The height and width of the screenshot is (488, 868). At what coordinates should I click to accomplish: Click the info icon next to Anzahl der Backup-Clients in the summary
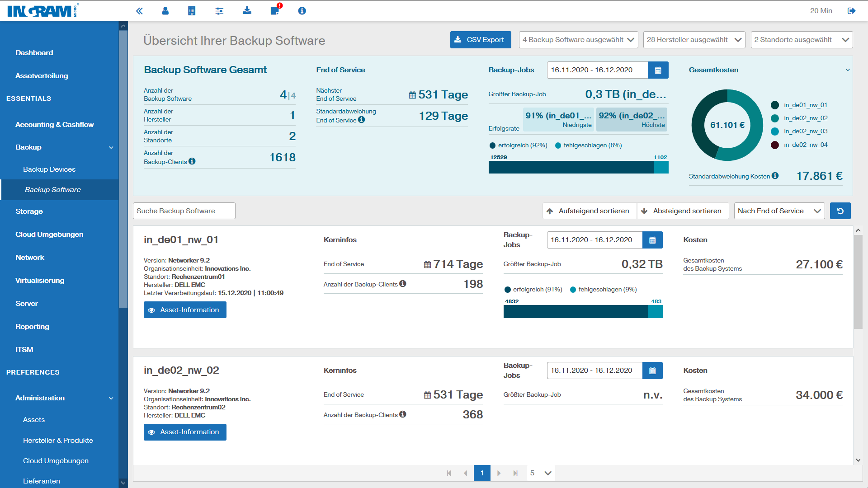click(x=192, y=161)
